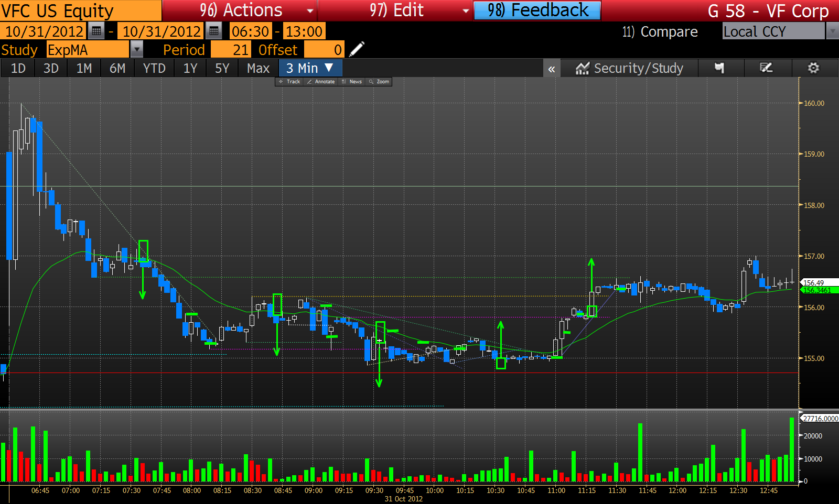Click the 98) Feedback button
The height and width of the screenshot is (504, 839).
pos(537,10)
